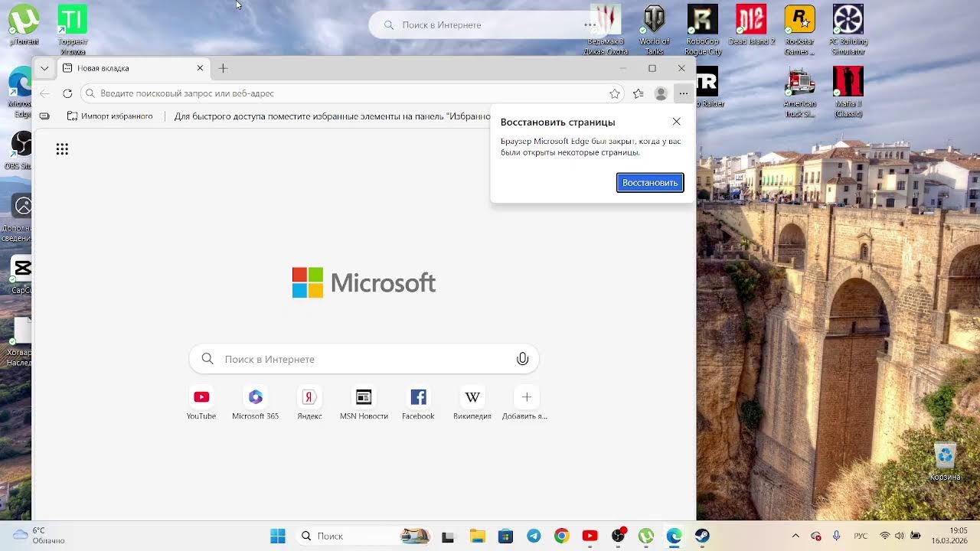Show hidden system tray icons
The image size is (980, 551).
[795, 536]
